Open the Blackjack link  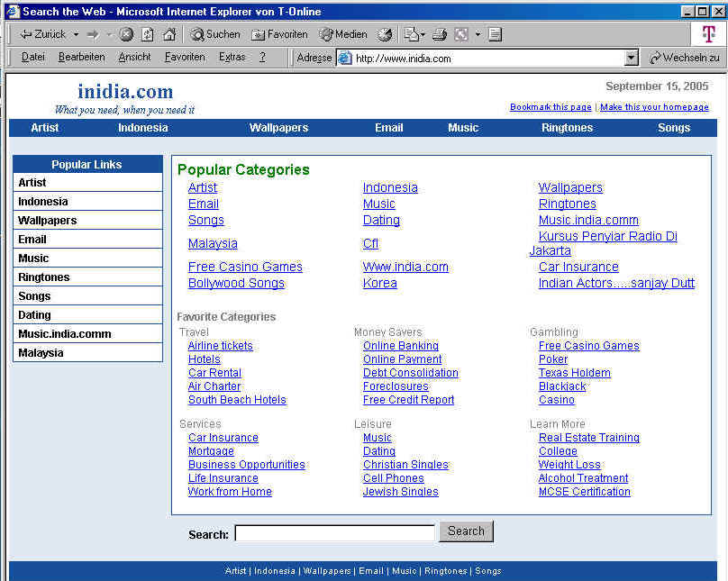pos(562,386)
